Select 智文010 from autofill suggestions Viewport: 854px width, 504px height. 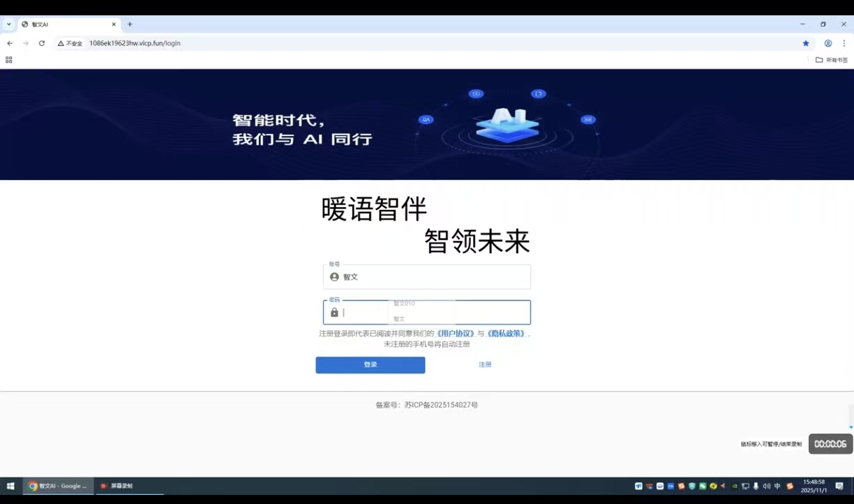[405, 304]
